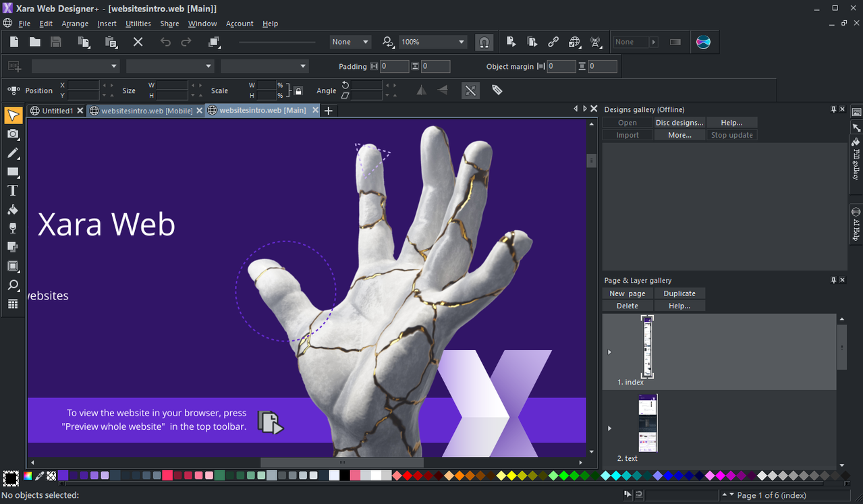Click the New document icon

point(14,42)
